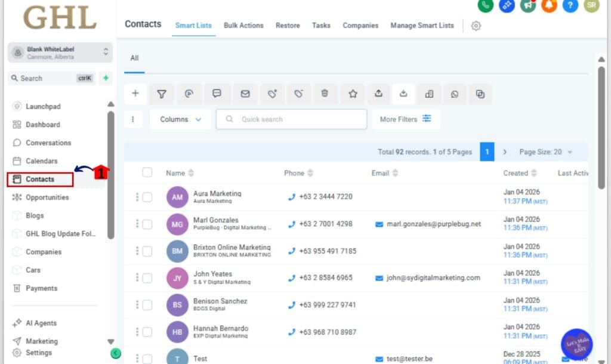Select the Marl Gonzales row checkbox
This screenshot has width=611, height=364.
(147, 224)
